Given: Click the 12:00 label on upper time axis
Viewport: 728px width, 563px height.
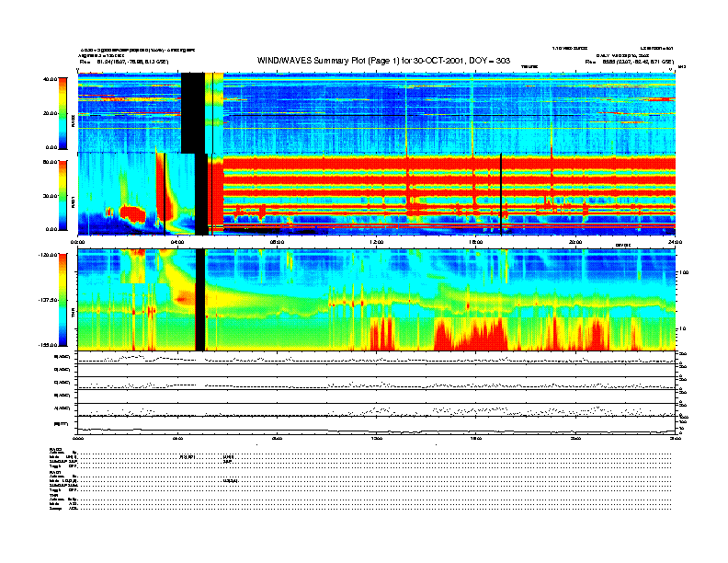Looking at the screenshot, I should click(x=377, y=242).
